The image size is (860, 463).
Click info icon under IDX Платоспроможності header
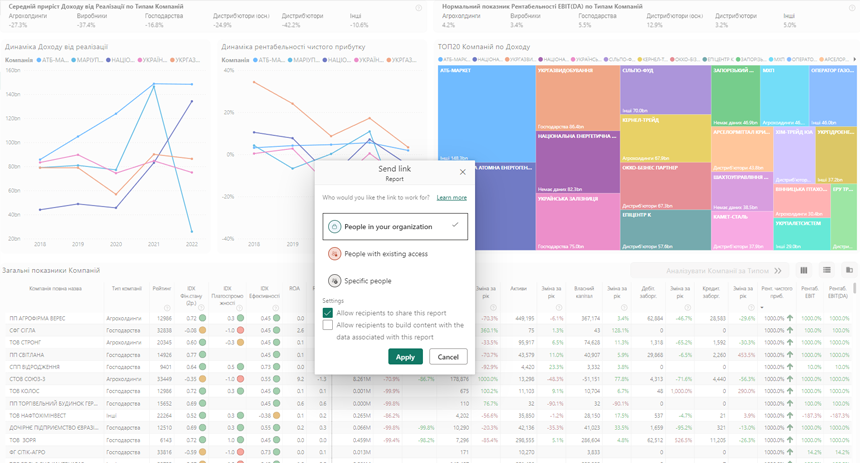pyautogui.click(x=240, y=308)
